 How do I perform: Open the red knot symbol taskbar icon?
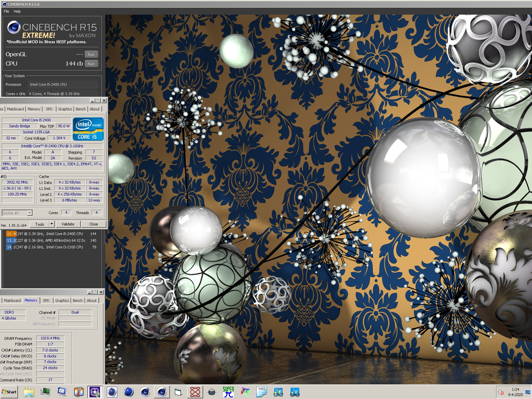pyautogui.click(x=195, y=392)
